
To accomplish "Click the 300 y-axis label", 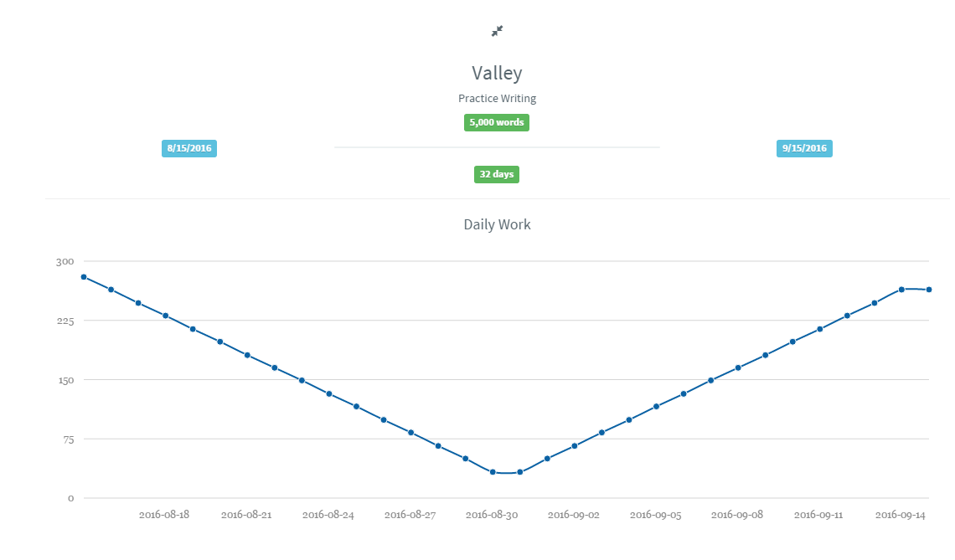I will 65,262.
